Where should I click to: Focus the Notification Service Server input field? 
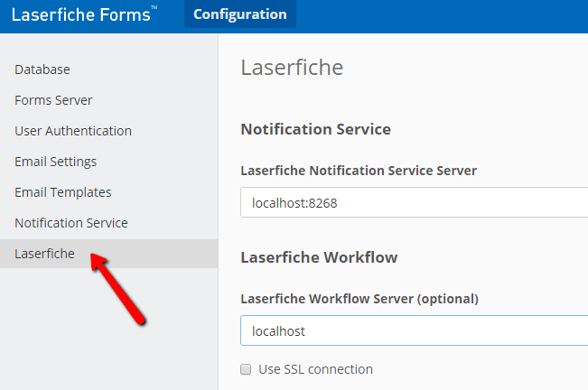coord(414,204)
